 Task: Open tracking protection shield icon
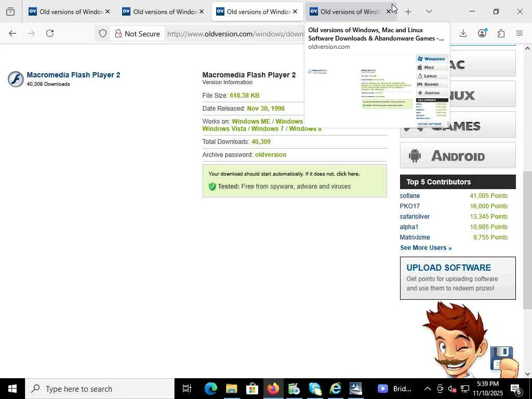click(x=103, y=33)
